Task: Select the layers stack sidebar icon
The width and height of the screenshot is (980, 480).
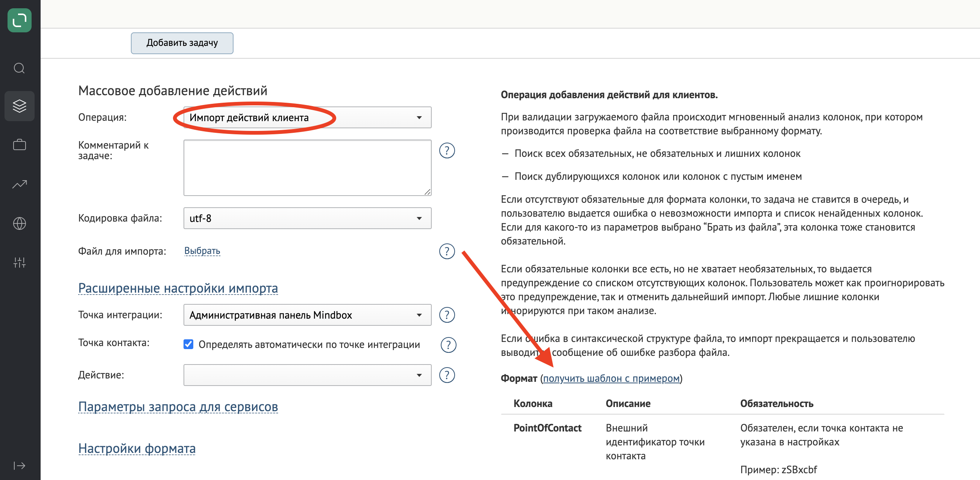Action: pyautogui.click(x=20, y=106)
